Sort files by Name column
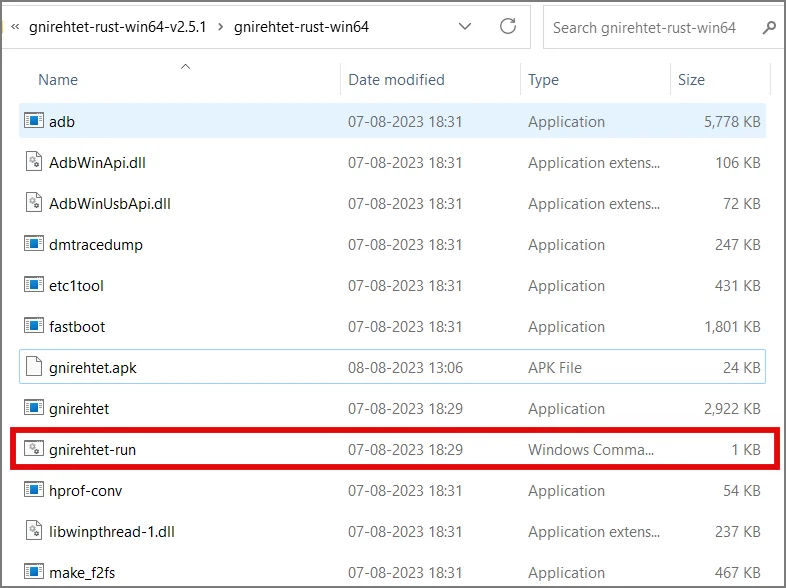Viewport: 786px width, 588px height. coord(58,80)
